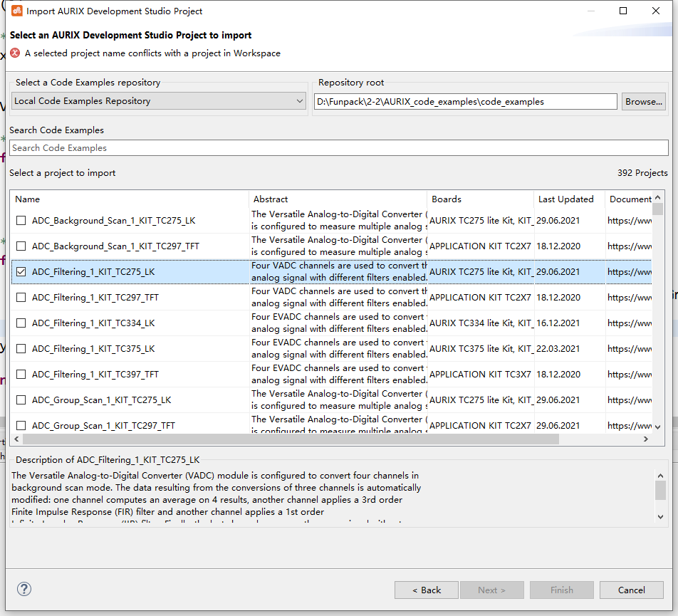678x616 pixels.
Task: Click AURIX TC375 lite Kit board cell
Action: coord(481,348)
